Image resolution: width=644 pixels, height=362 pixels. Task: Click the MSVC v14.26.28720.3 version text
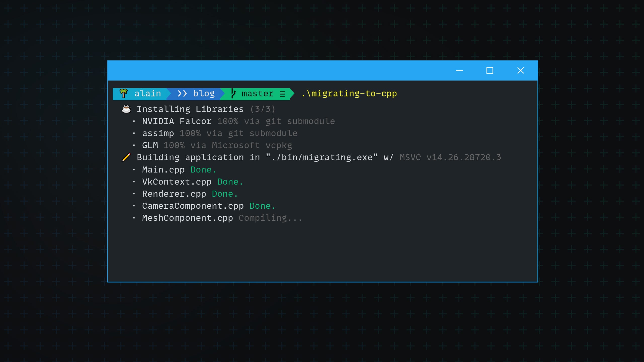pyautogui.click(x=450, y=157)
